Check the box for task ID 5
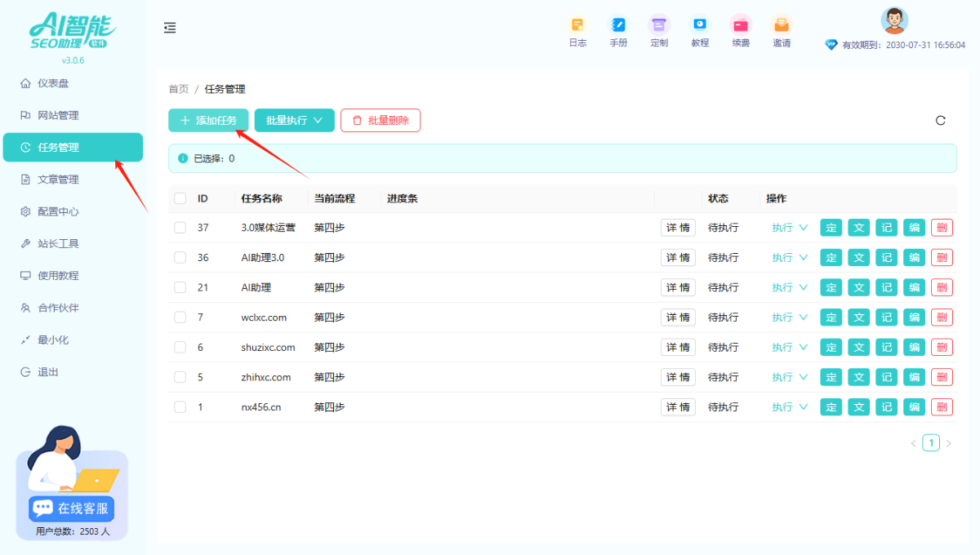The height and width of the screenshot is (555, 980). 180,377
